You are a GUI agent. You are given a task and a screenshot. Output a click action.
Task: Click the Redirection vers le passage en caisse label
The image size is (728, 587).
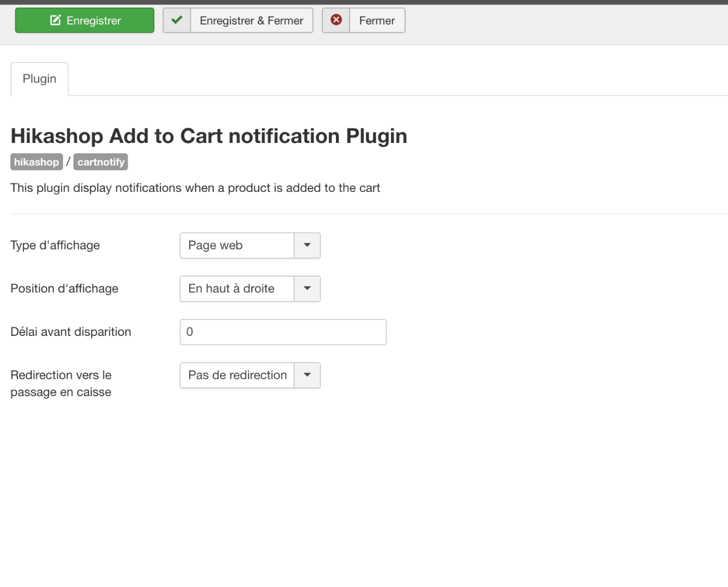61,384
